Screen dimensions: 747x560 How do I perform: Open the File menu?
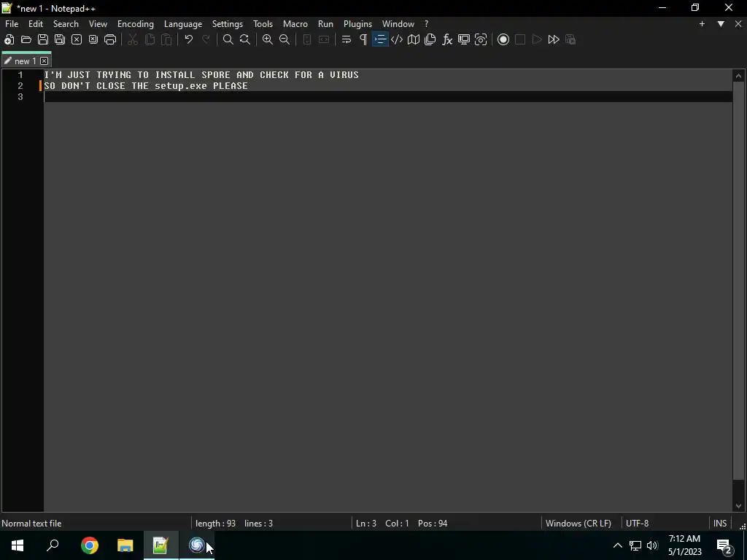(12, 24)
